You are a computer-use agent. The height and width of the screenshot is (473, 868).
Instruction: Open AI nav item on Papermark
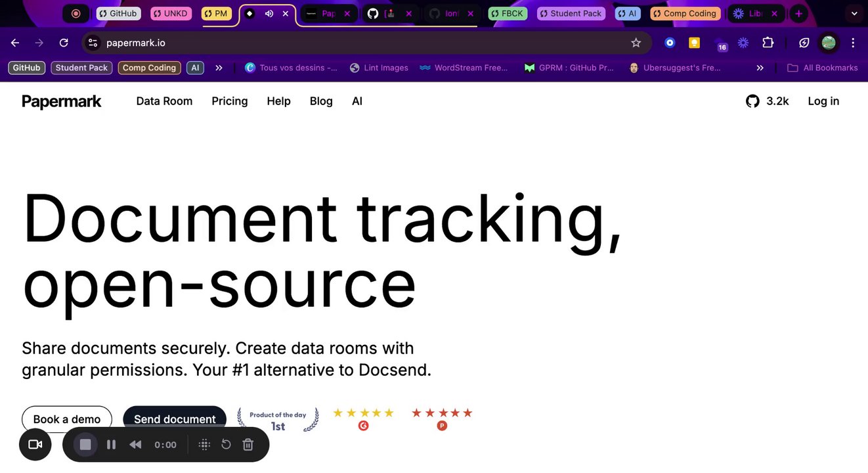(357, 101)
